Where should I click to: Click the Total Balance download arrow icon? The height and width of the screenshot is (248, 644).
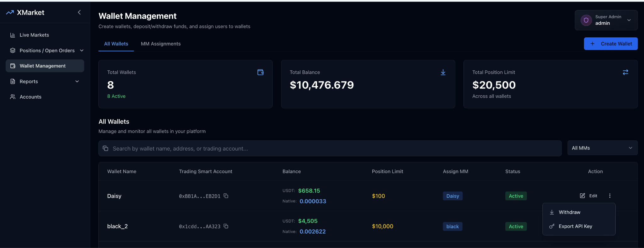(443, 72)
